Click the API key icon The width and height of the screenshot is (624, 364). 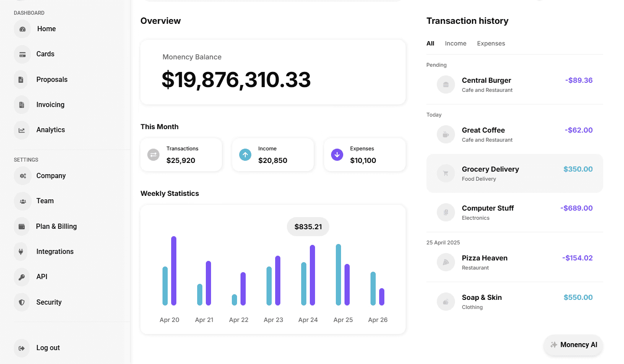click(22, 277)
